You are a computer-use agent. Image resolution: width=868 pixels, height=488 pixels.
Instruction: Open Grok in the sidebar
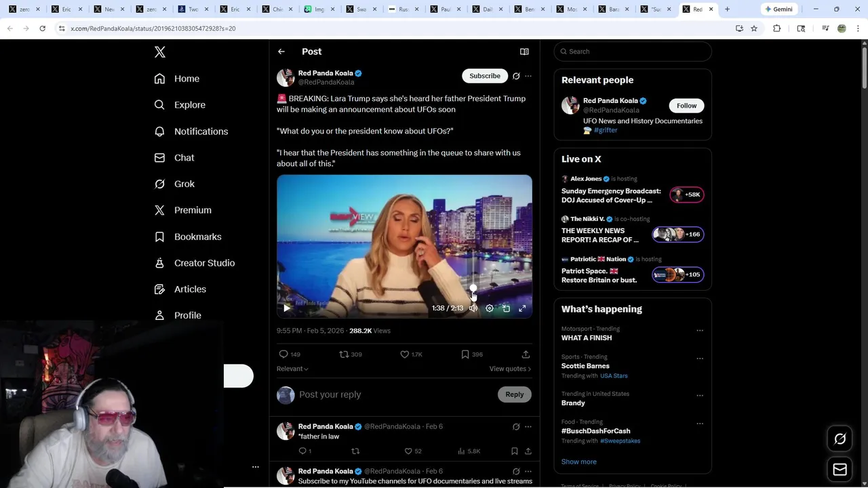174,184
